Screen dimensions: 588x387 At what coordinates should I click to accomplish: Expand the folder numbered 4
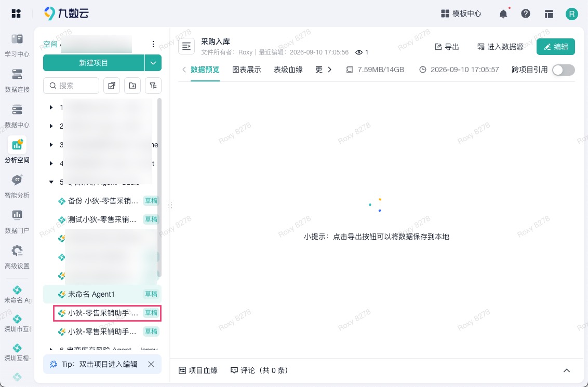click(51, 163)
